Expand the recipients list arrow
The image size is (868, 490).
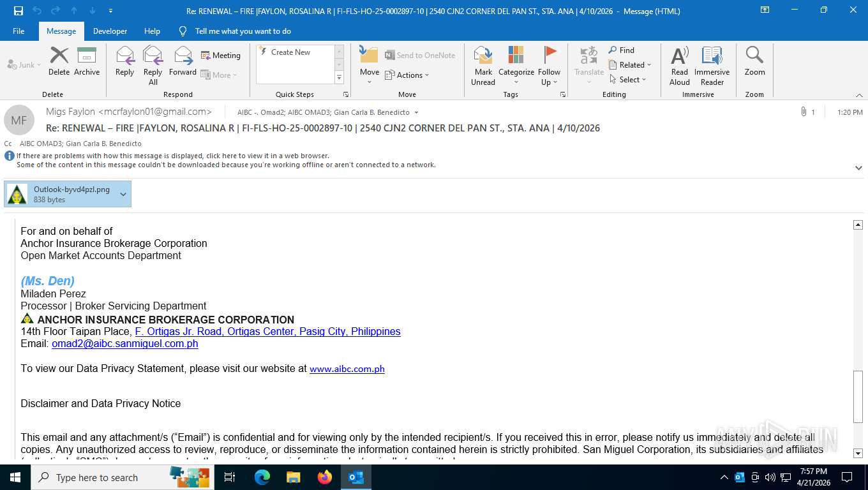(416, 112)
